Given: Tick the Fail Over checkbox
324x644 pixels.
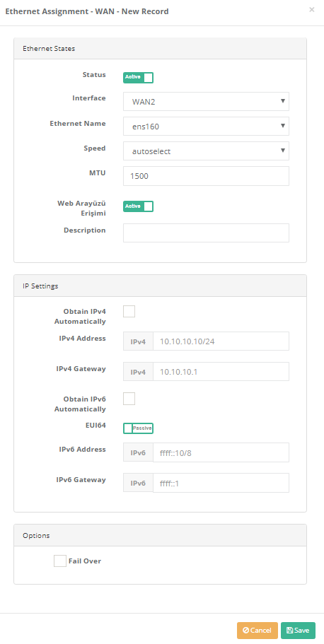Looking at the screenshot, I should click(x=60, y=561).
